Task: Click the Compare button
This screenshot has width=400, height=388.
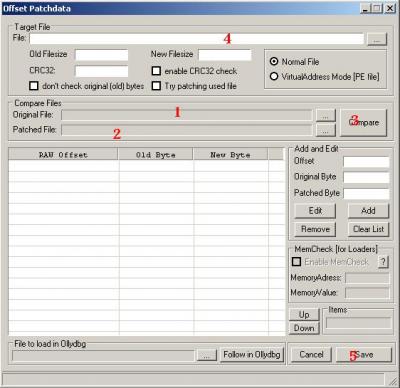Action: click(363, 123)
